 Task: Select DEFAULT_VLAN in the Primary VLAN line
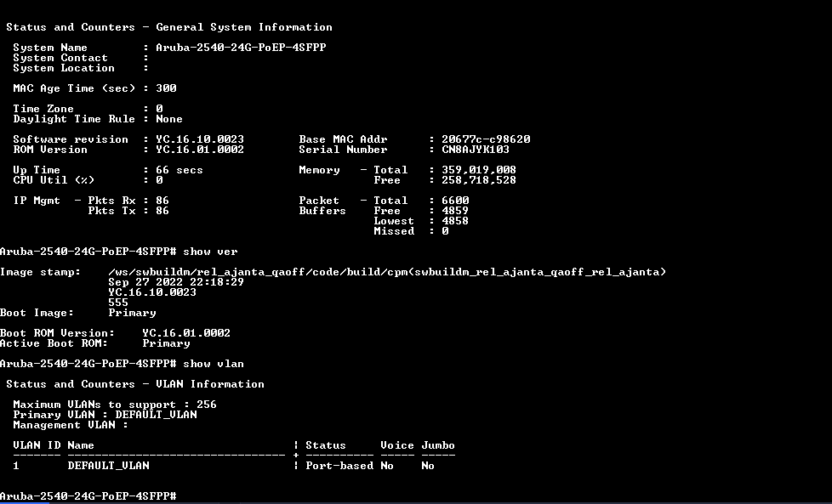(156, 415)
